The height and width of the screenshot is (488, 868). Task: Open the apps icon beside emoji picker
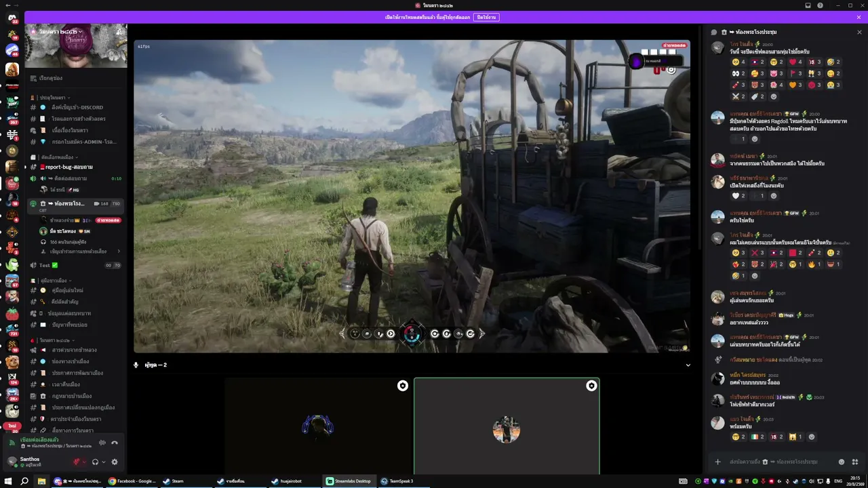[x=854, y=462]
